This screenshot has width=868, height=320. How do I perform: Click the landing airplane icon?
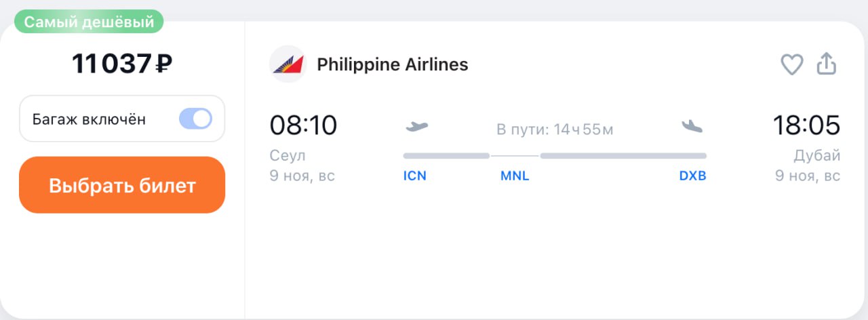(x=692, y=126)
